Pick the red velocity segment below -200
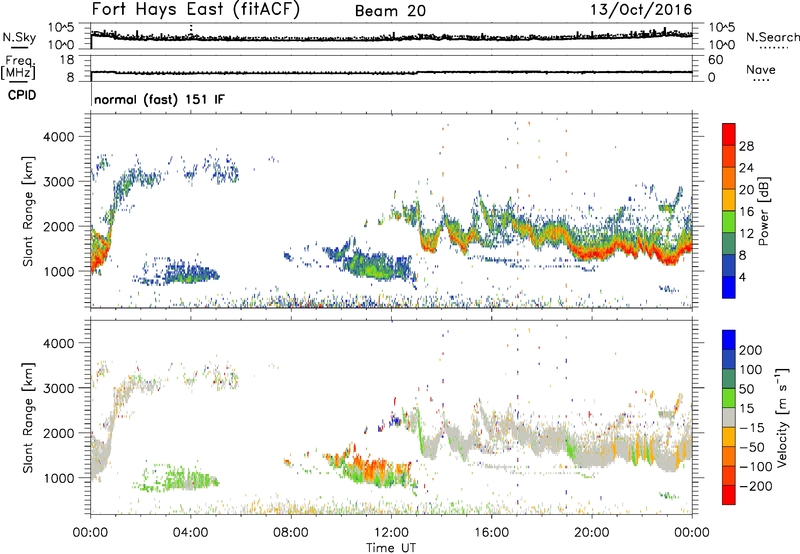 [x=729, y=495]
